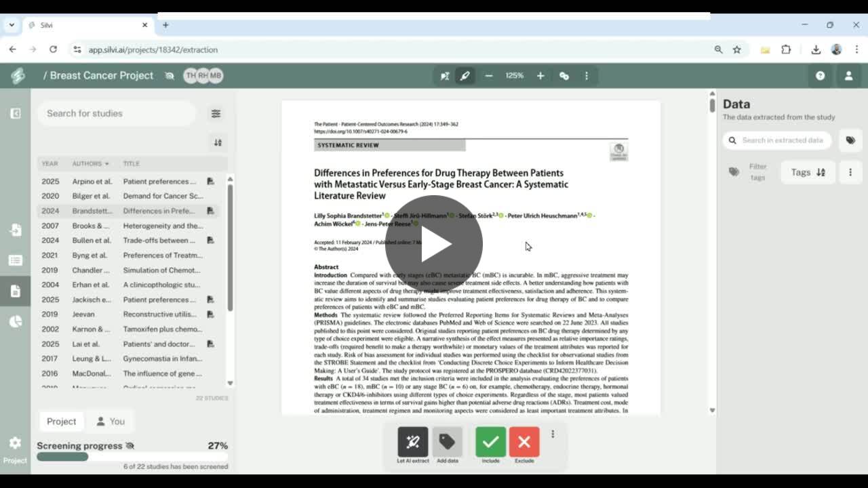This screenshot has width=868, height=488.
Task: Click the link icon in the top toolbar
Action: click(x=564, y=75)
